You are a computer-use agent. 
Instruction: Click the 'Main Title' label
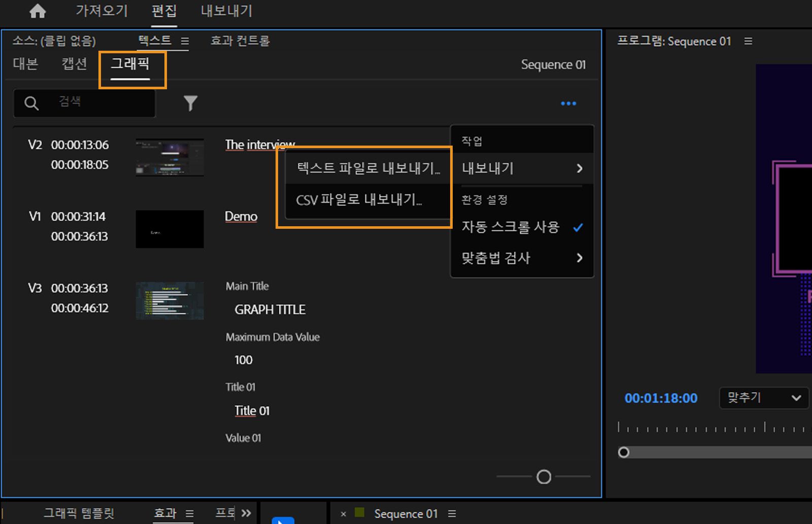tap(247, 286)
